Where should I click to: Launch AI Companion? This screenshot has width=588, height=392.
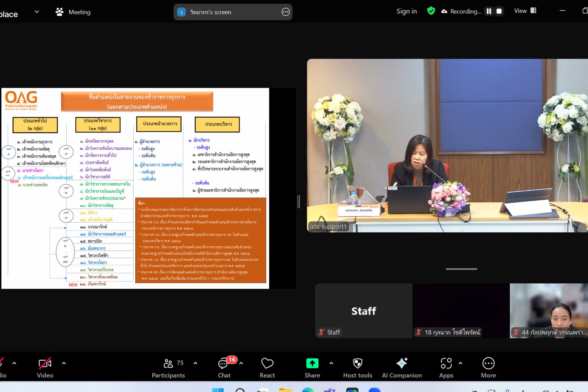click(402, 368)
